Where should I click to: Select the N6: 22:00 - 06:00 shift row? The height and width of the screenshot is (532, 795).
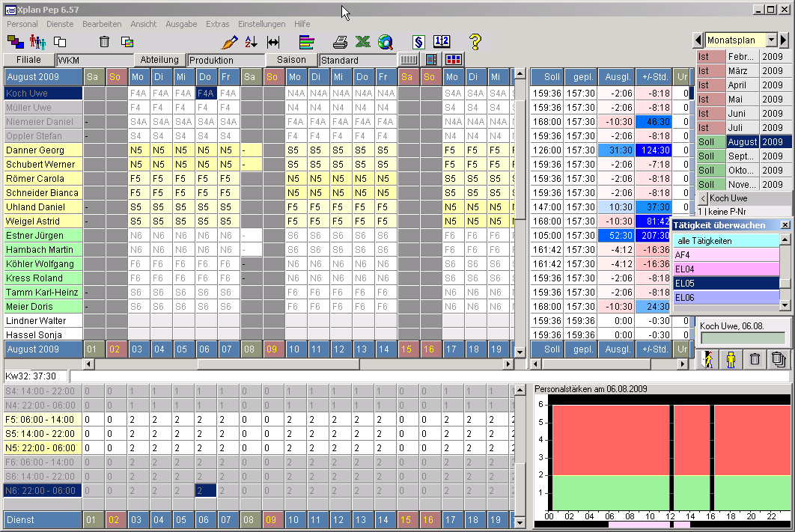[x=43, y=490]
